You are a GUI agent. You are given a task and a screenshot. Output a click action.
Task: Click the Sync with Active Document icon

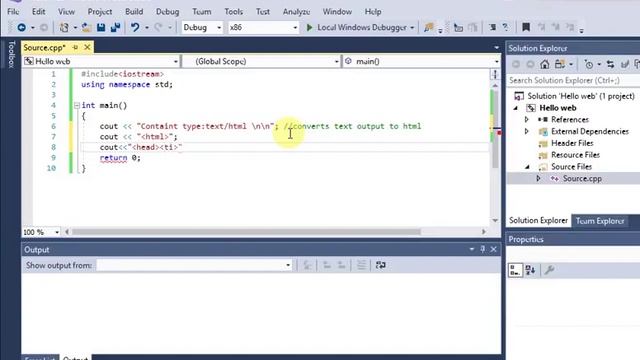[x=611, y=64]
